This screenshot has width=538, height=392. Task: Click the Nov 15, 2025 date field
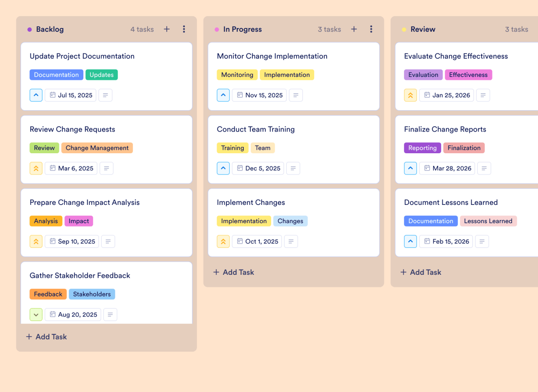tap(259, 95)
